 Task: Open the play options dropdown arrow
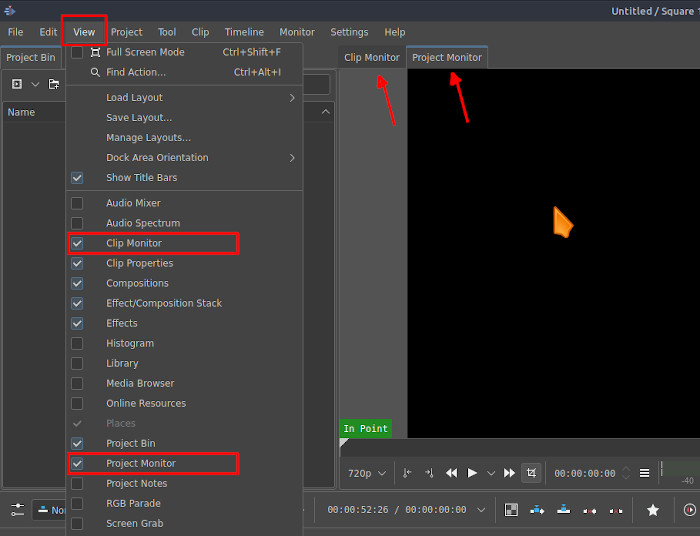pyautogui.click(x=491, y=473)
